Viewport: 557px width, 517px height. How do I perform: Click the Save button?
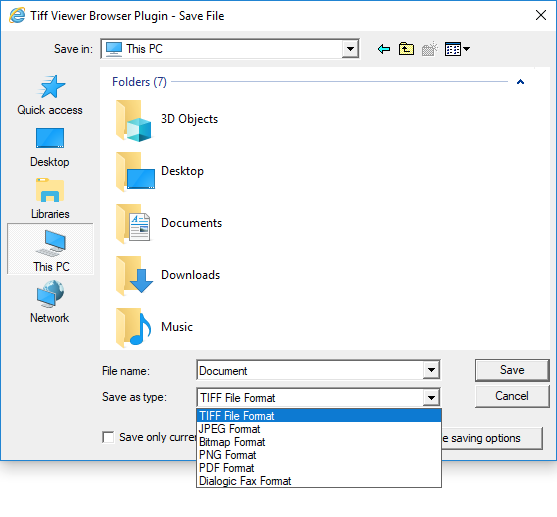pyautogui.click(x=512, y=370)
